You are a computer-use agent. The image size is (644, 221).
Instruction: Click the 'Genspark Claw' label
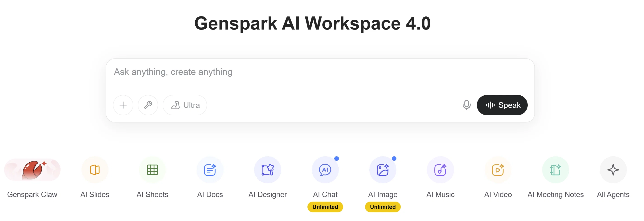pos(32,195)
